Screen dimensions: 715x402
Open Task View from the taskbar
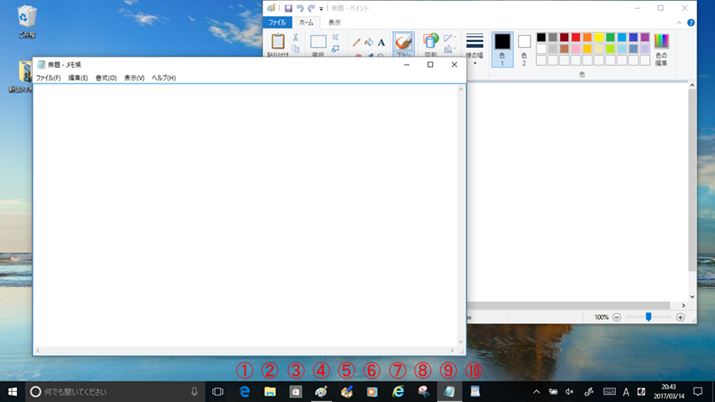218,392
